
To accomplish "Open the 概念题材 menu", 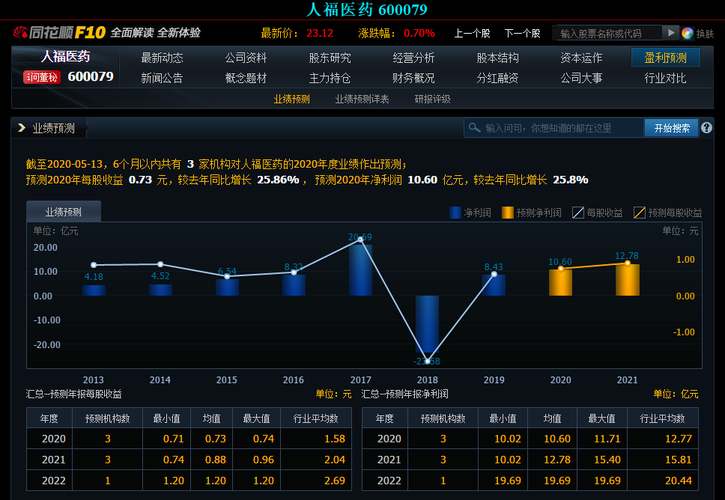I will (246, 78).
